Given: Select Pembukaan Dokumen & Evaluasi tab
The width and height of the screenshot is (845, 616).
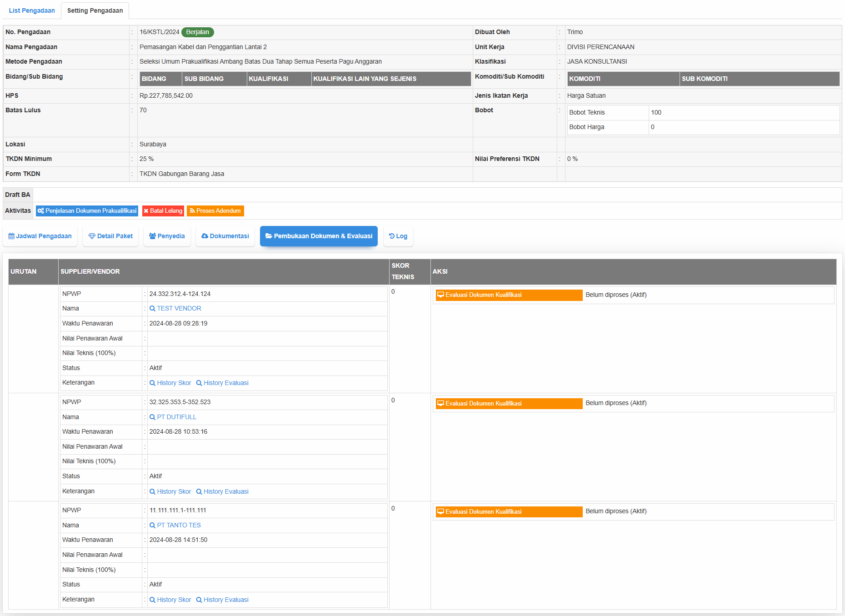Looking at the screenshot, I should click(319, 236).
